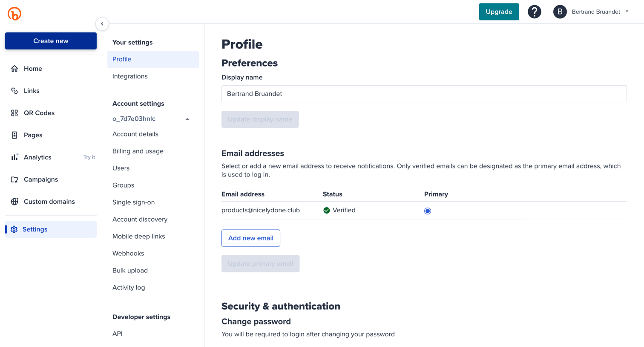Click the Analytics bar chart icon
644x347 pixels.
[14, 157]
